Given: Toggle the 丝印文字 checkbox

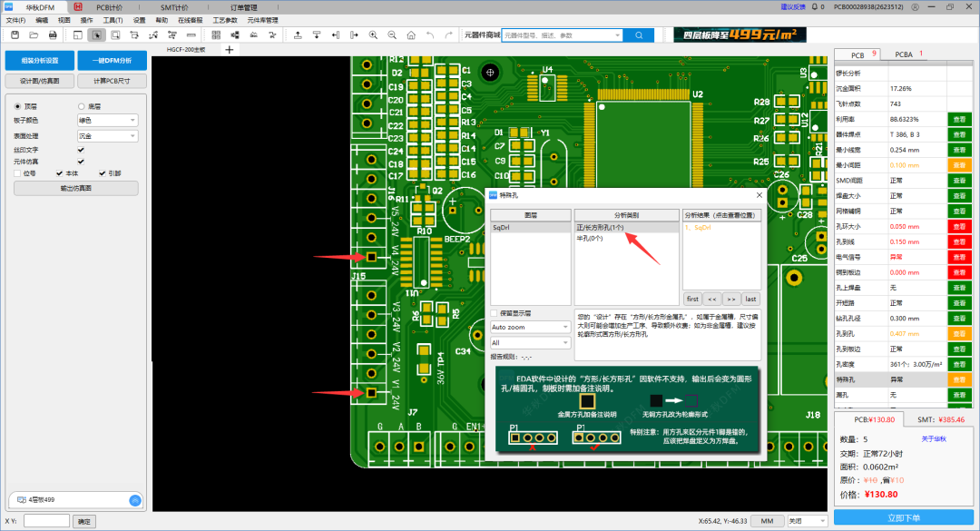Looking at the screenshot, I should pyautogui.click(x=81, y=150).
